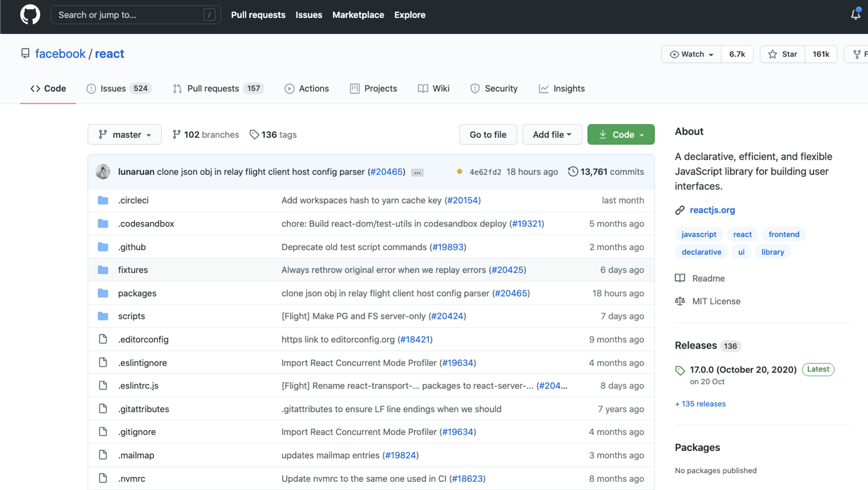Open the Security tab
Viewport: 868px width, 490px height.
[x=494, y=88]
